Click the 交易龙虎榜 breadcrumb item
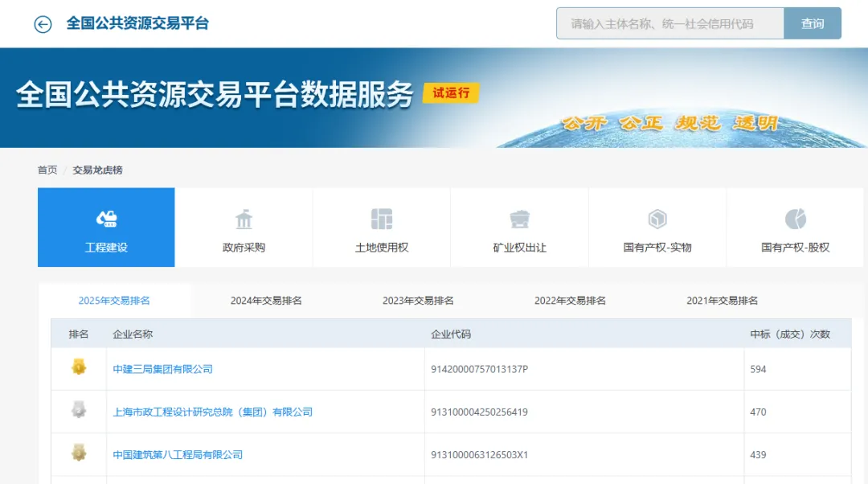The height and width of the screenshot is (484, 868). click(x=97, y=170)
